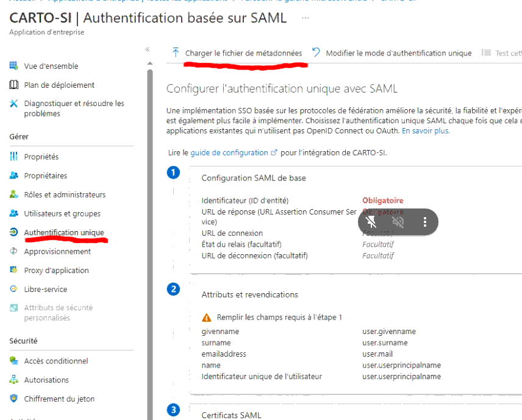The image size is (522, 420).
Task: Click the Accès conditionnel icon
Action: (x=13, y=360)
